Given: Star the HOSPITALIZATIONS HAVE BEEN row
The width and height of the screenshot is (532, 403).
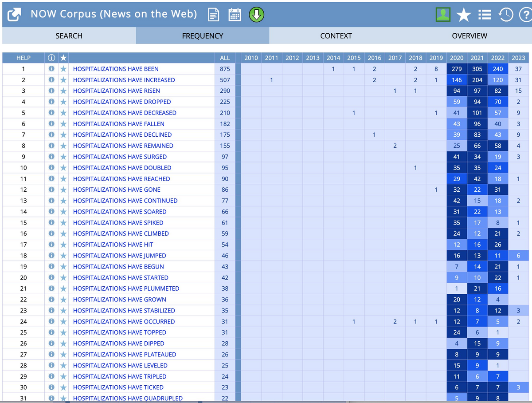Looking at the screenshot, I should tap(63, 69).
